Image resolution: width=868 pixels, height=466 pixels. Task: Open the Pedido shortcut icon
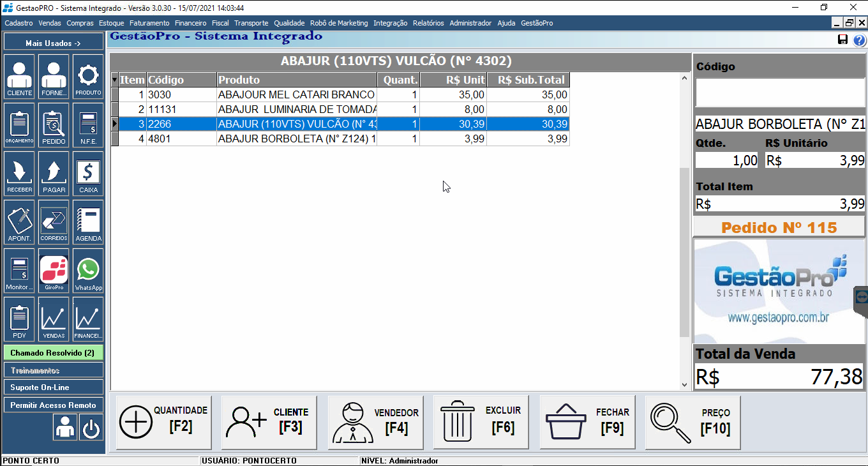point(54,126)
